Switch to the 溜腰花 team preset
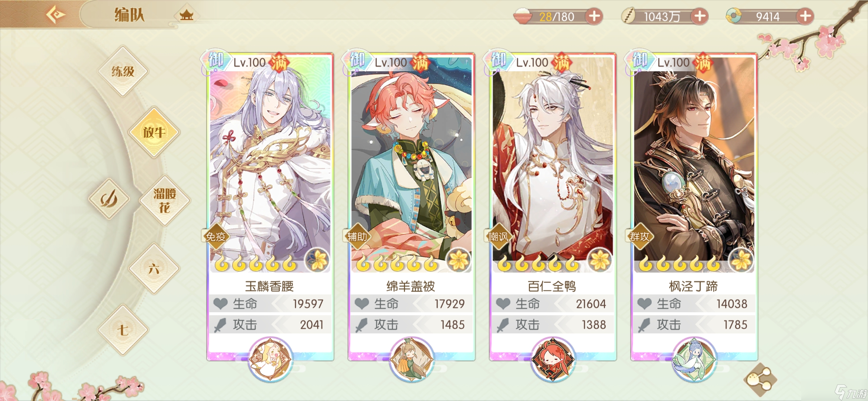Screen dimensions: 868x401 (165, 200)
